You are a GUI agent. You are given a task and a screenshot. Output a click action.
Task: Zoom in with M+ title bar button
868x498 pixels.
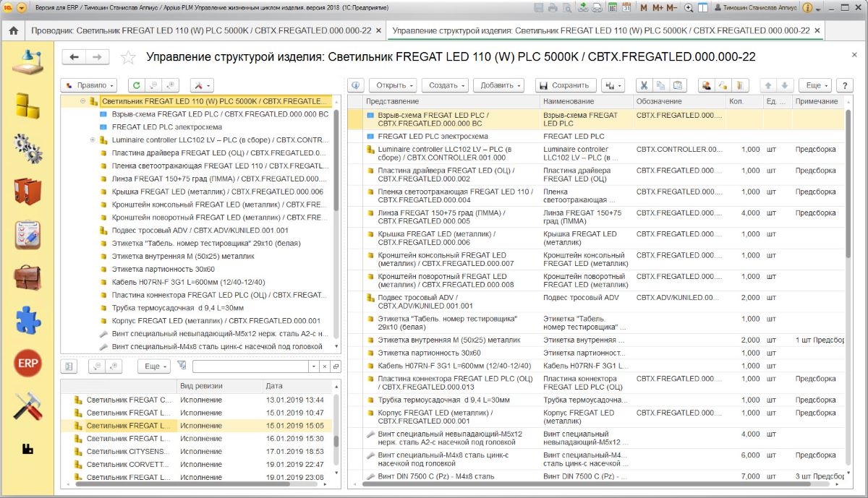click(658, 8)
